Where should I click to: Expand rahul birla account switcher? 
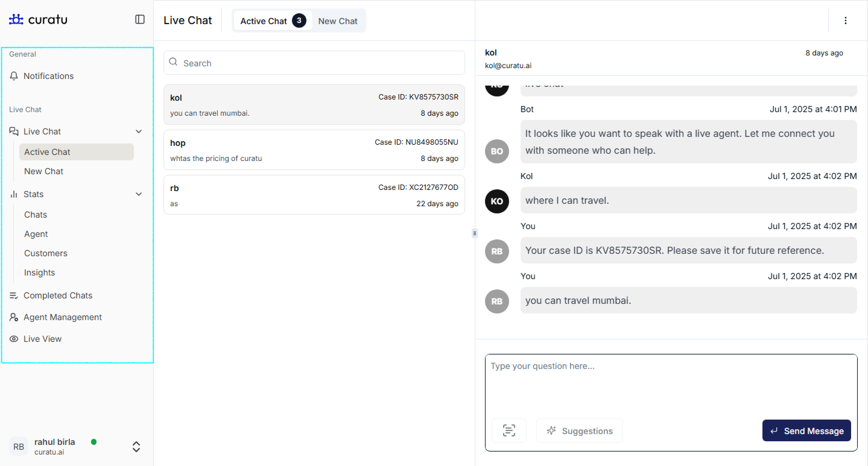[x=136, y=446]
